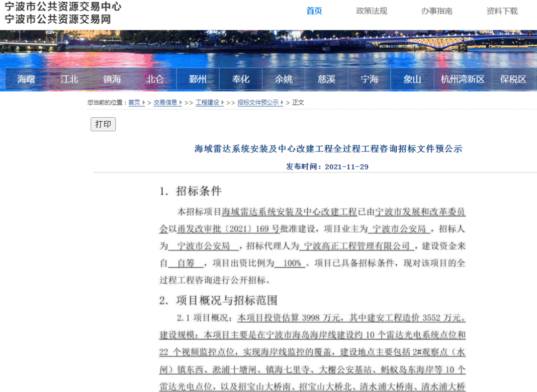Go to 办事指南 in top navigation

[x=437, y=11]
